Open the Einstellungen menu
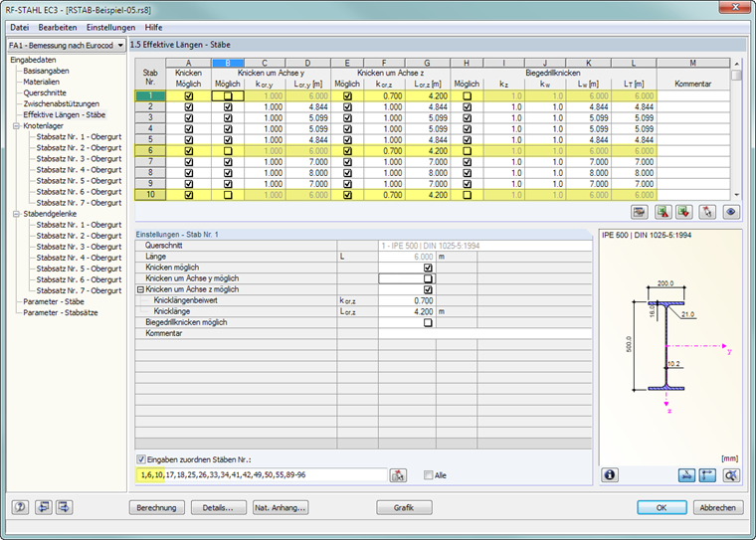Viewport: 756px width, 540px height. click(109, 27)
